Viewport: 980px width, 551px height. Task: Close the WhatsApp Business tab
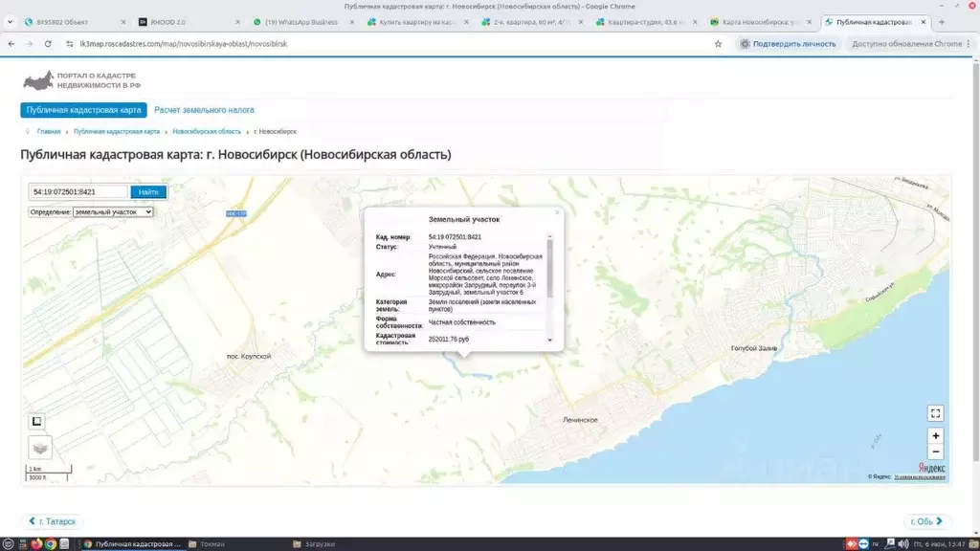[x=352, y=22]
